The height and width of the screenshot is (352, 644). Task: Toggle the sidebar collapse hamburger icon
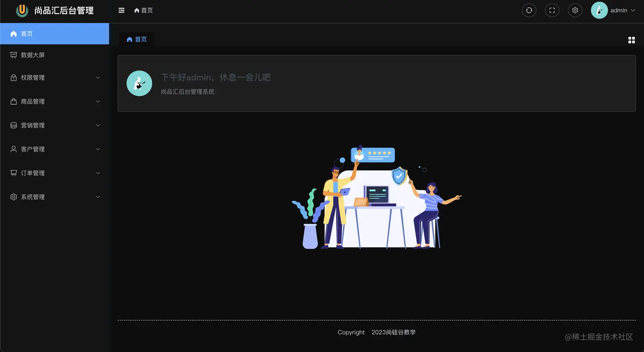point(121,10)
